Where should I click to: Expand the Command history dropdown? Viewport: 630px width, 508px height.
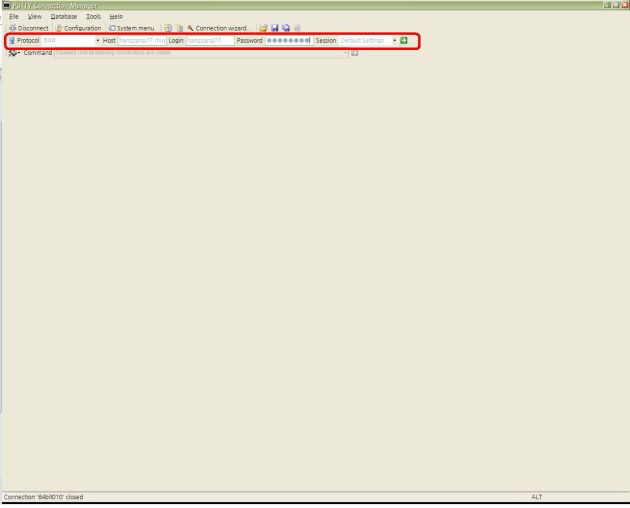click(x=345, y=52)
